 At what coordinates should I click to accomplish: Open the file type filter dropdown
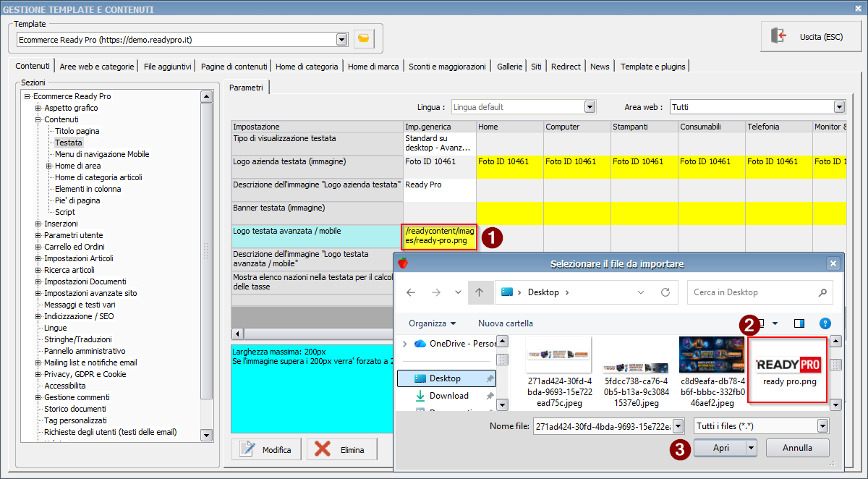tap(822, 426)
